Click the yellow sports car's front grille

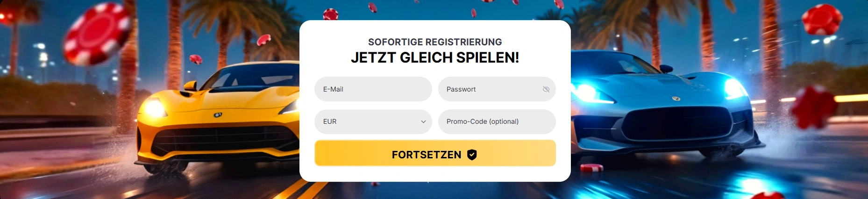pos(224,139)
